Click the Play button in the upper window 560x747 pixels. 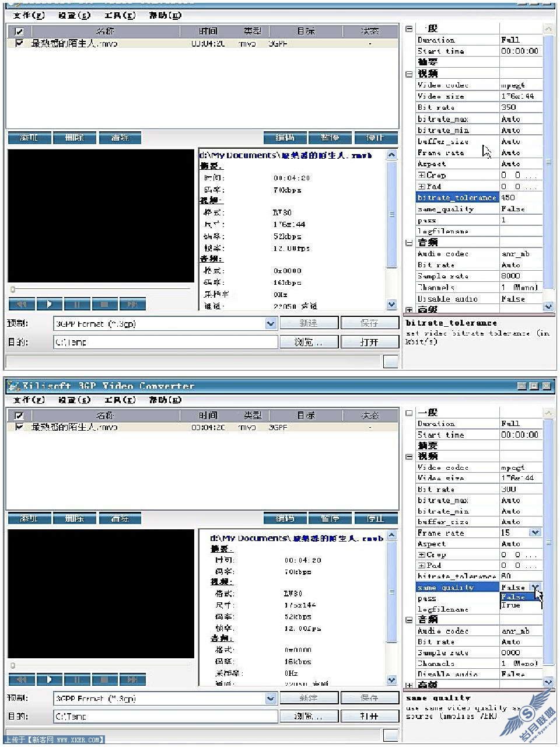click(x=49, y=304)
